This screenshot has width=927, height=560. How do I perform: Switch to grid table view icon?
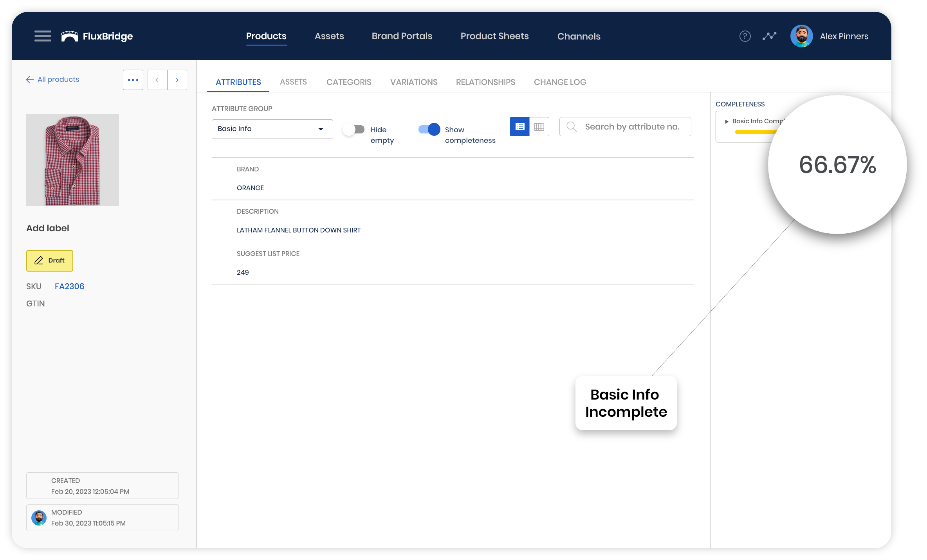[x=539, y=127]
